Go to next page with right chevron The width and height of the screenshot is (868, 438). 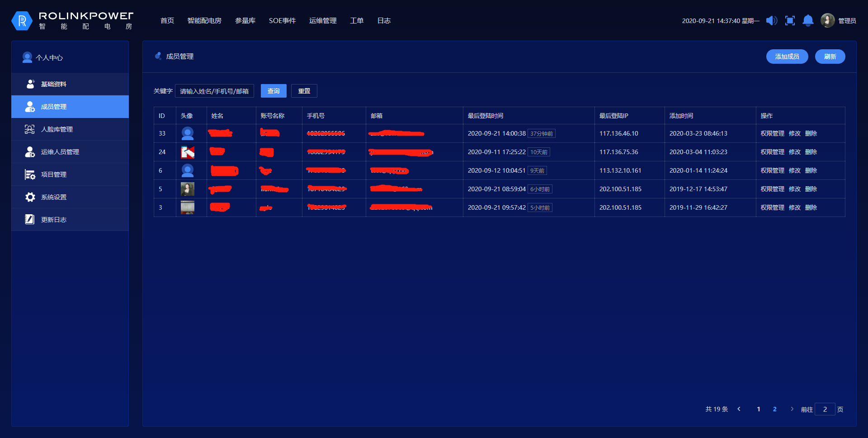pyautogui.click(x=792, y=409)
